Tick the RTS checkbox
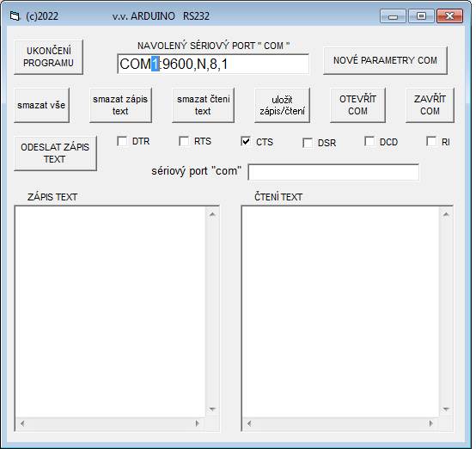 (x=184, y=141)
